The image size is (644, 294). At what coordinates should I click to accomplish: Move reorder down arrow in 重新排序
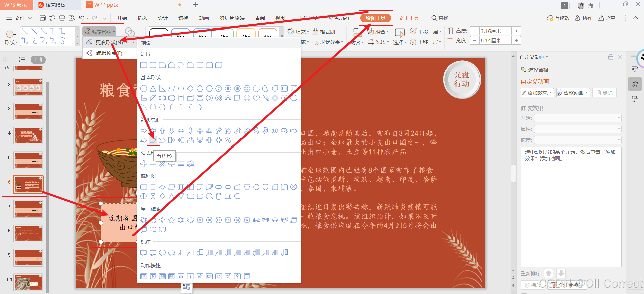tap(561, 273)
